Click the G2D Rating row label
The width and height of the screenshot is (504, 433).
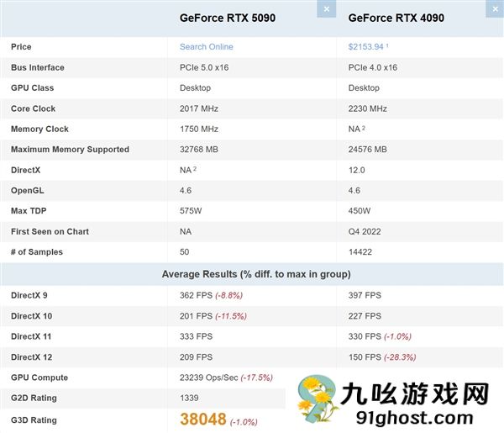34,398
